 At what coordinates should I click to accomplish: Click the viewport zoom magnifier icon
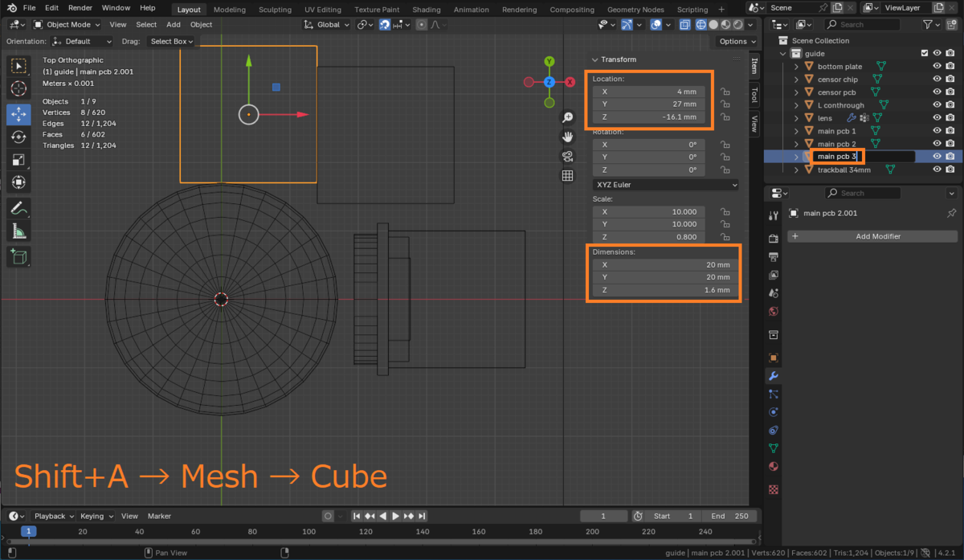click(567, 117)
